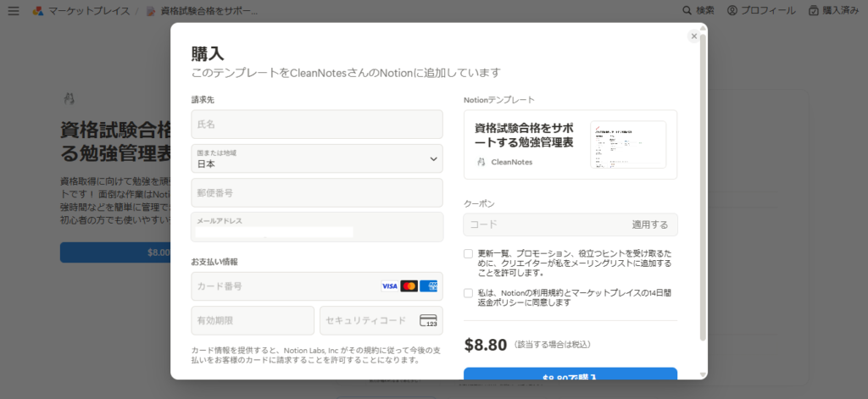
Task: Close the 購入 dialog
Action: tap(693, 36)
